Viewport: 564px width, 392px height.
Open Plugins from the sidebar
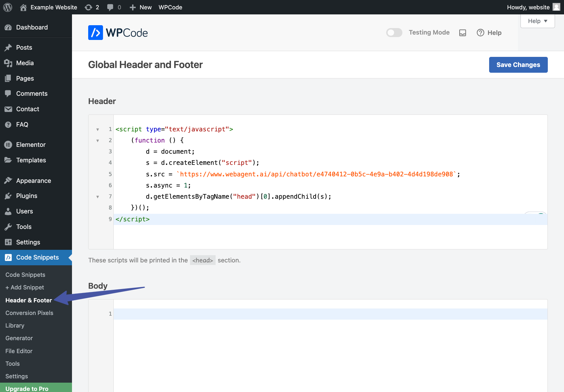[27, 196]
